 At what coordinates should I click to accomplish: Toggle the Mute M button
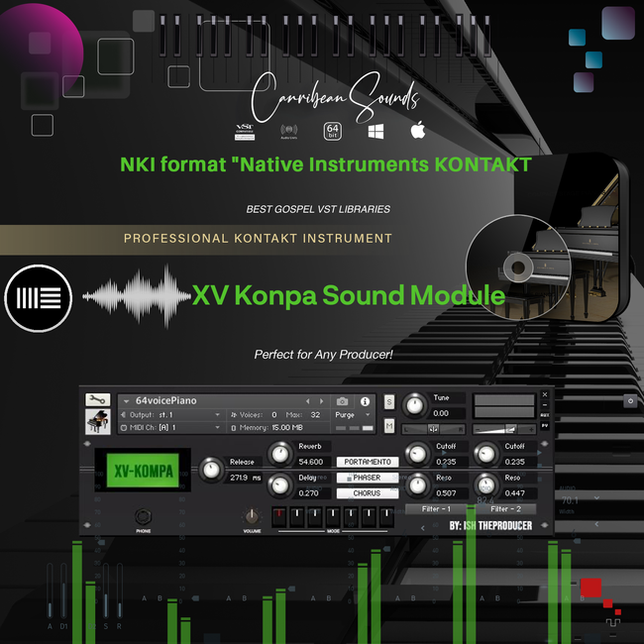(388, 425)
